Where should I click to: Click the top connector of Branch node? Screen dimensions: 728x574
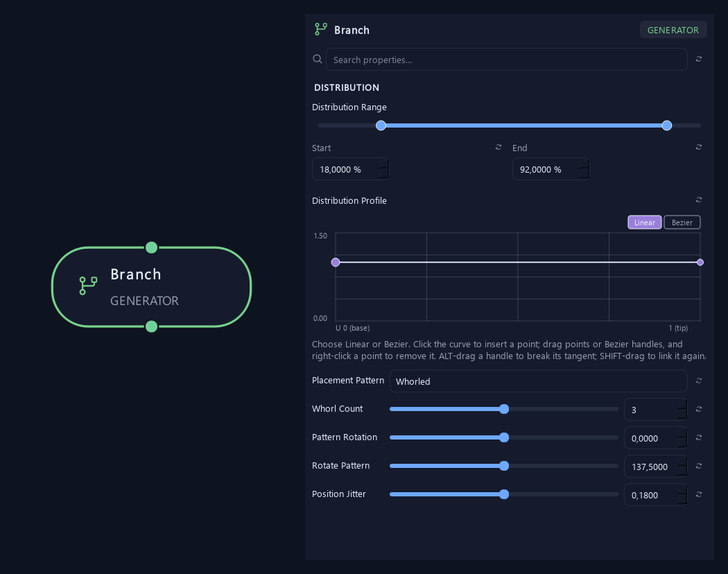point(151,247)
